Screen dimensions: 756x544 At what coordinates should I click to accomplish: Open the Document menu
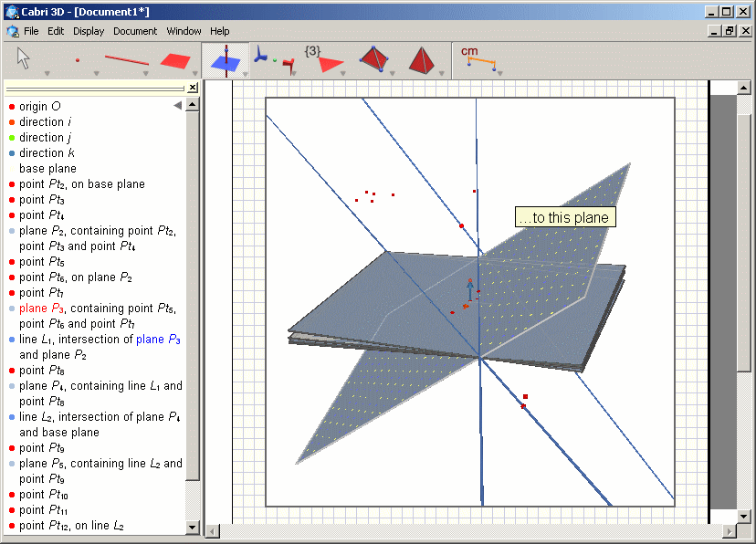(135, 30)
